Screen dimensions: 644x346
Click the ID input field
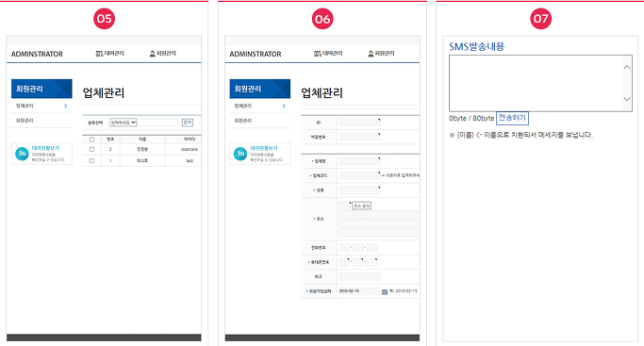click(360, 123)
